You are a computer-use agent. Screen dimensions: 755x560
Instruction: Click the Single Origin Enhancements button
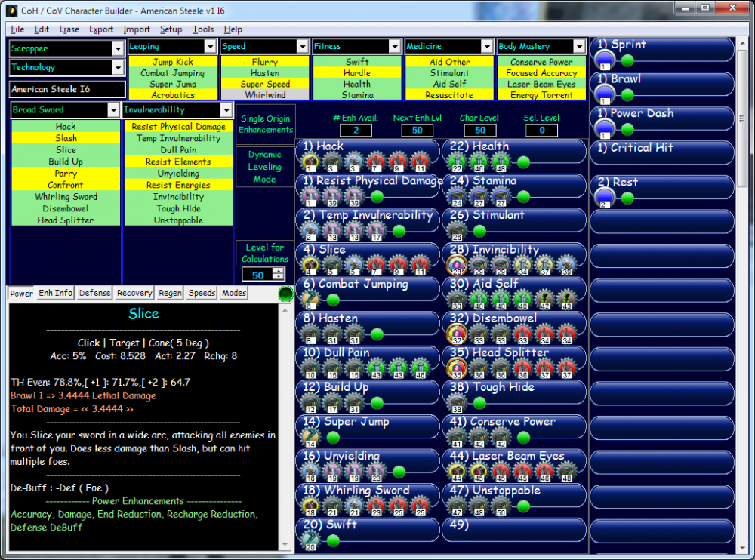[x=265, y=125]
